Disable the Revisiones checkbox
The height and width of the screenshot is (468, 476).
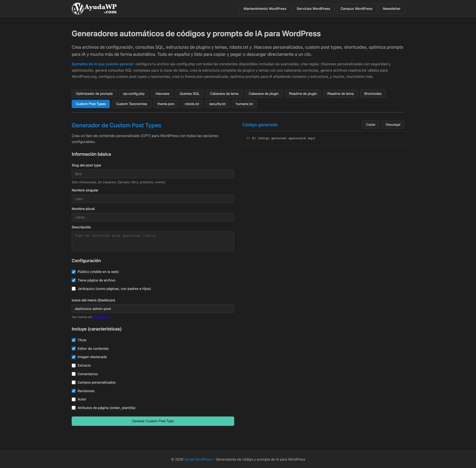(73, 391)
